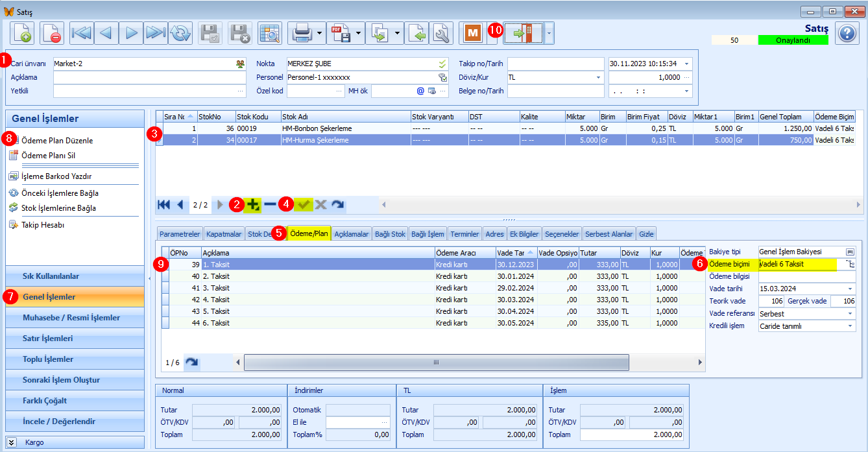The image size is (868, 452).
Task: Click the save diskette with checkmark icon
Action: pyautogui.click(x=210, y=32)
